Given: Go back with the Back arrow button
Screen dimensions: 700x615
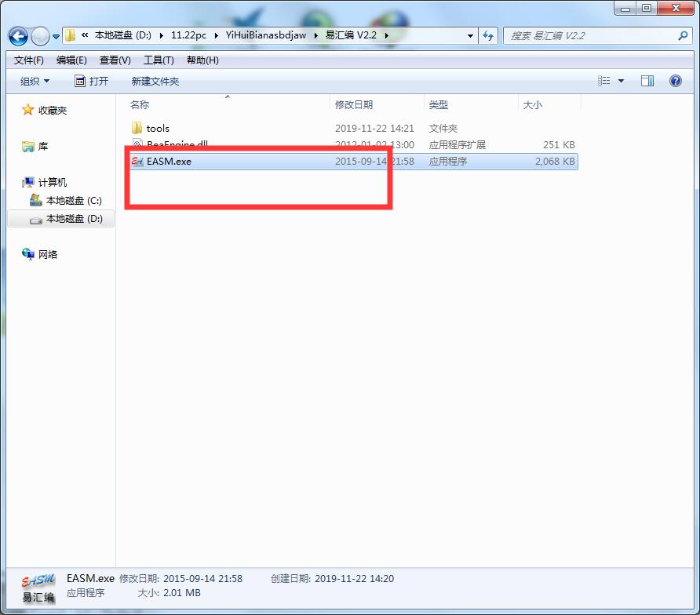Looking at the screenshot, I should [x=18, y=36].
